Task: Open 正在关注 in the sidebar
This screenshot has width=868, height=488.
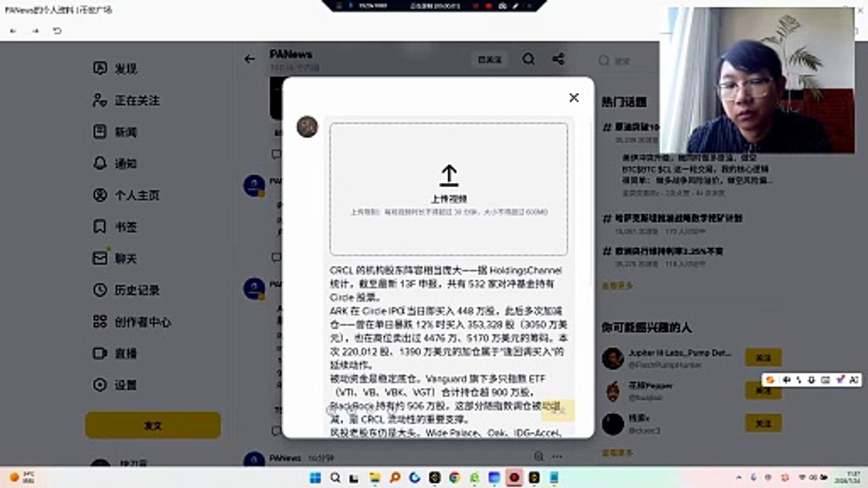Action: coord(126,100)
